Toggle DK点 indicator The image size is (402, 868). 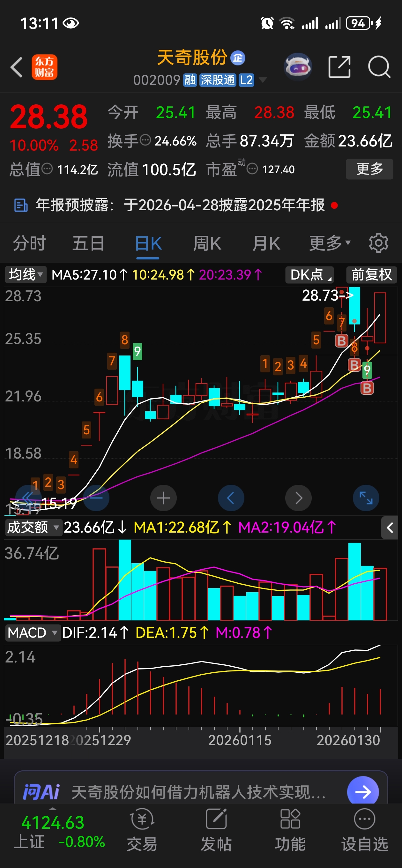[x=310, y=275]
